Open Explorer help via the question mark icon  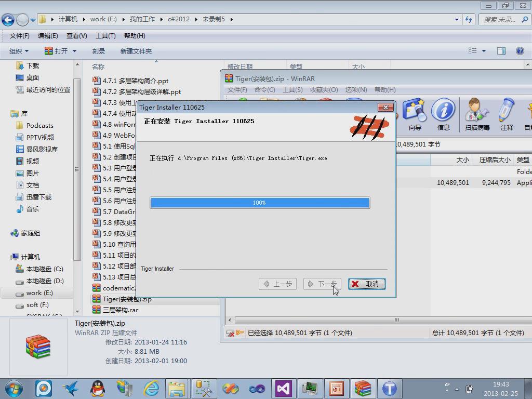click(x=520, y=51)
